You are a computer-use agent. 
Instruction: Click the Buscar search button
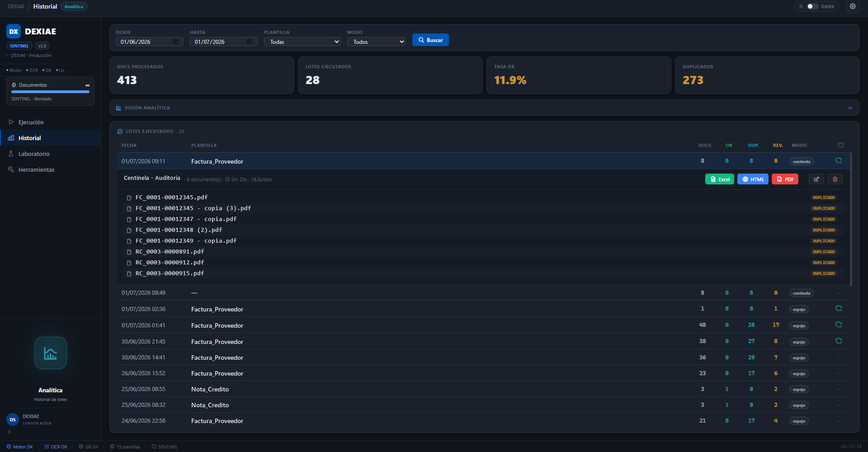(430, 40)
